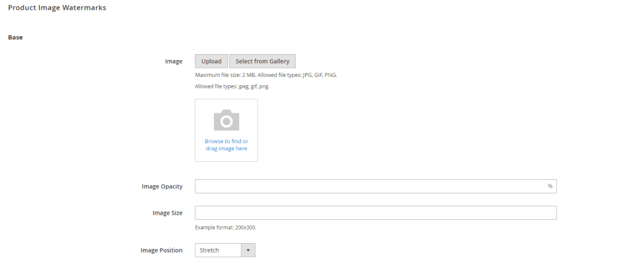Screen dimensions: 644x265
Task: Open Select from Gallery
Action: pyautogui.click(x=263, y=61)
